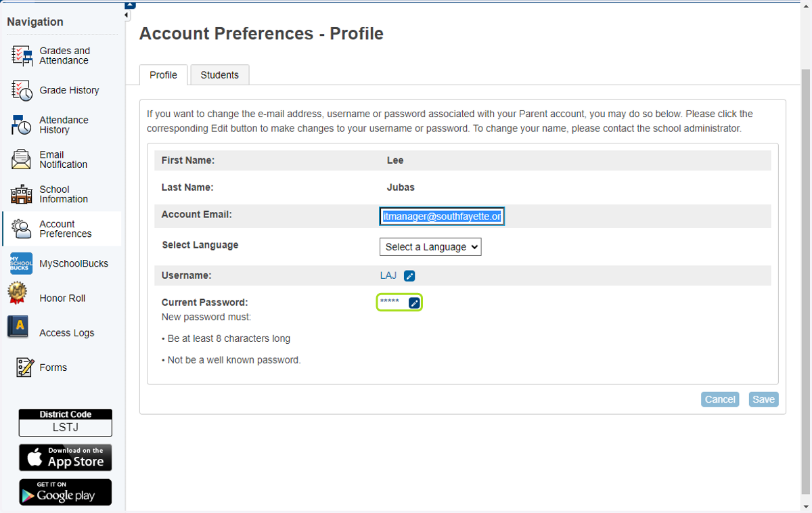
Task: Go to Grade History link
Action: coord(69,90)
